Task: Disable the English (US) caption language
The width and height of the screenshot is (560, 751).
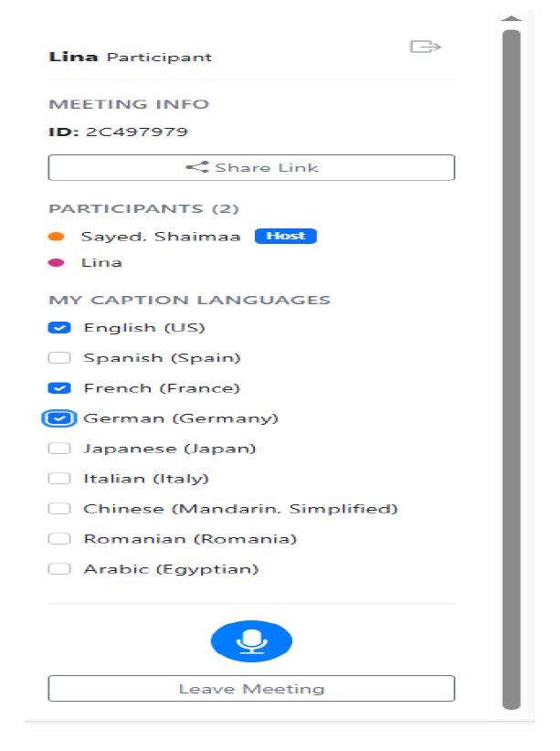Action: click(x=58, y=327)
